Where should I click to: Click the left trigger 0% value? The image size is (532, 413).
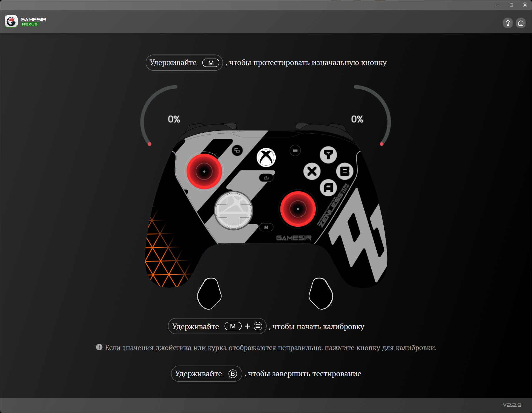174,119
